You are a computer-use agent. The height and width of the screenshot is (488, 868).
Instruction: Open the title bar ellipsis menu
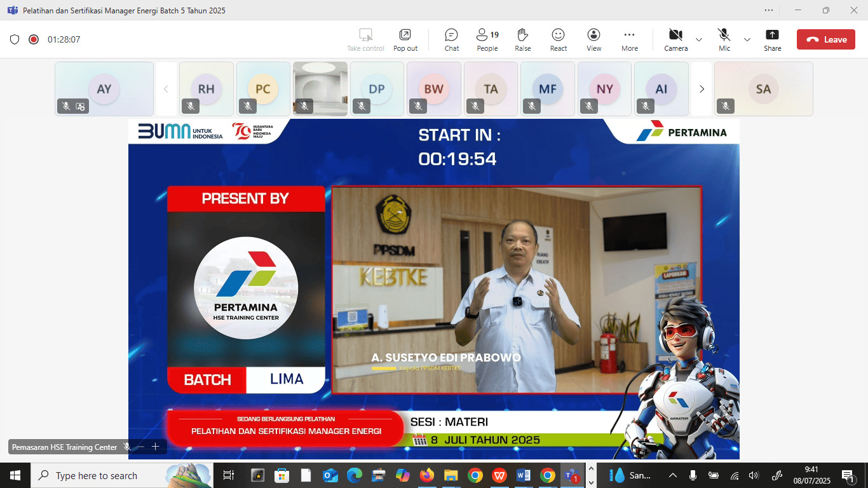coord(769,10)
